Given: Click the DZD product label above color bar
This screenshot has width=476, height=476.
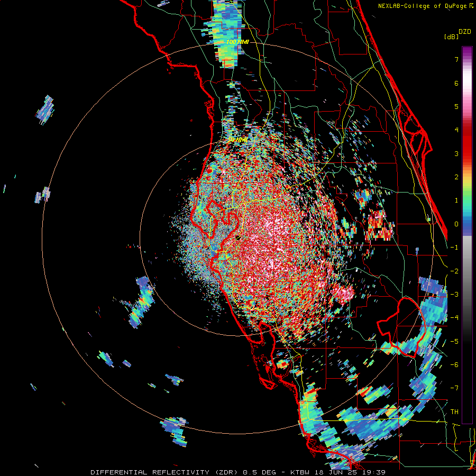Looking at the screenshot, I should click(x=465, y=32).
